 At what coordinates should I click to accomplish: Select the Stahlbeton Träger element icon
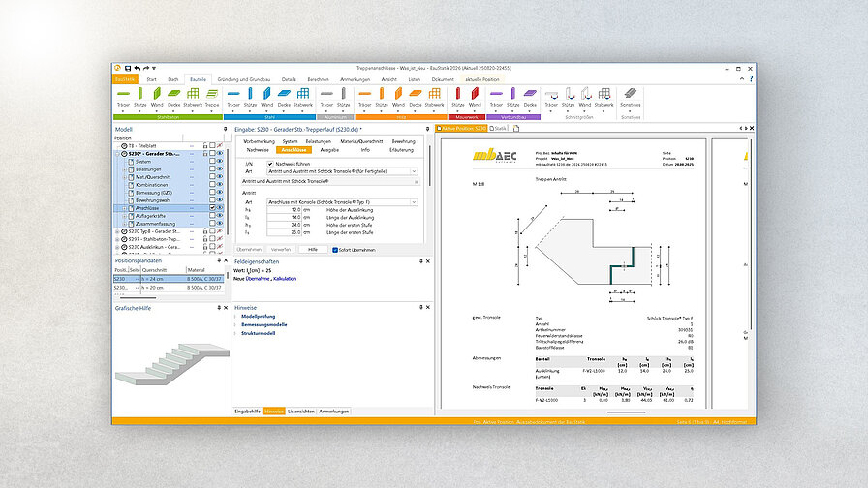[x=124, y=95]
